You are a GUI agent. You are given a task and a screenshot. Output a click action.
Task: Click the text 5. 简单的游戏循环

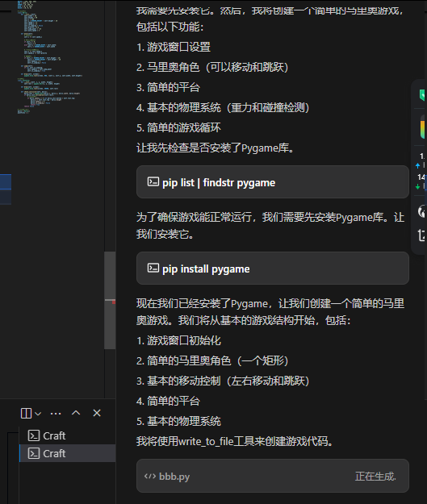coord(178,127)
